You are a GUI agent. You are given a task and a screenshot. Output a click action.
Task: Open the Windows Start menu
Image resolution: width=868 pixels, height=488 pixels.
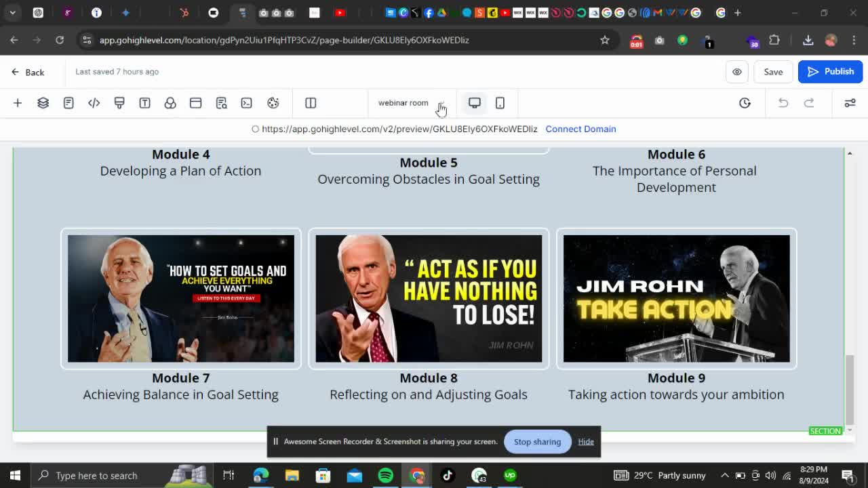tap(15, 475)
